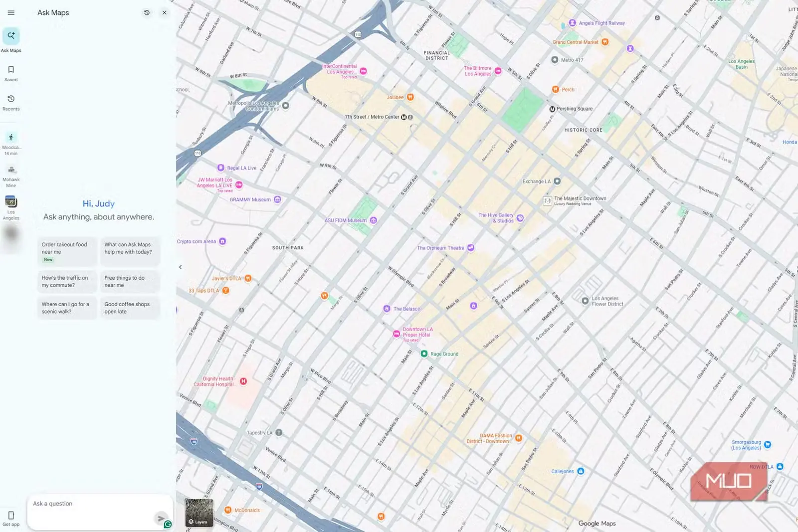Screen dimensions: 798x532
Task: Click the Exchange LA map marker
Action: coord(558,181)
